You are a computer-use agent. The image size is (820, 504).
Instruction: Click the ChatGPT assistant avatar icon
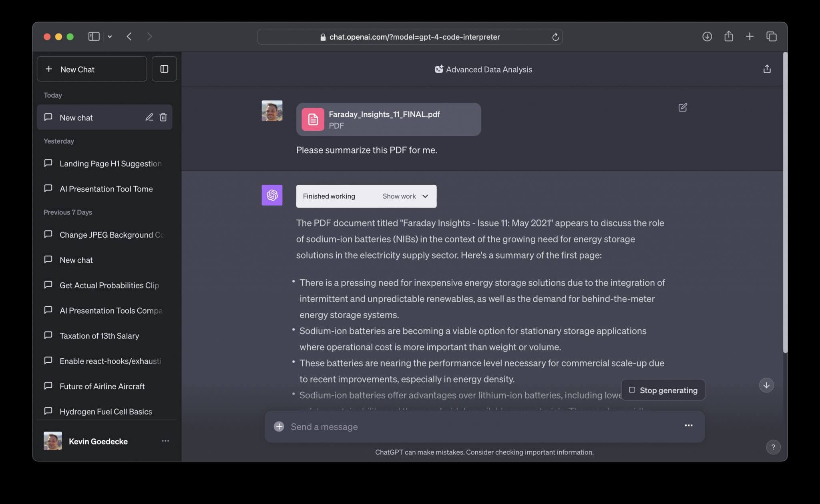tap(272, 195)
